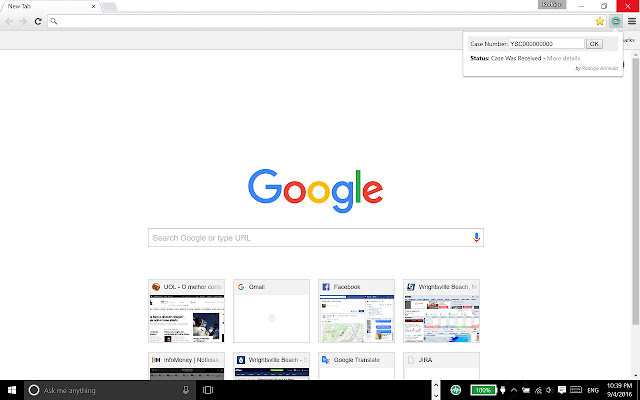The image size is (640, 400).
Task: Click the Chrome address bar
Action: (x=327, y=21)
